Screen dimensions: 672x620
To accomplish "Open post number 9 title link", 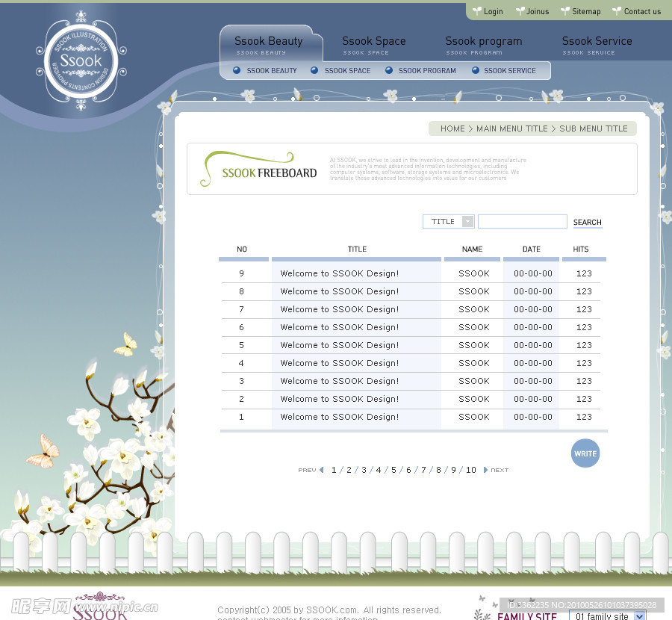I will [x=340, y=273].
